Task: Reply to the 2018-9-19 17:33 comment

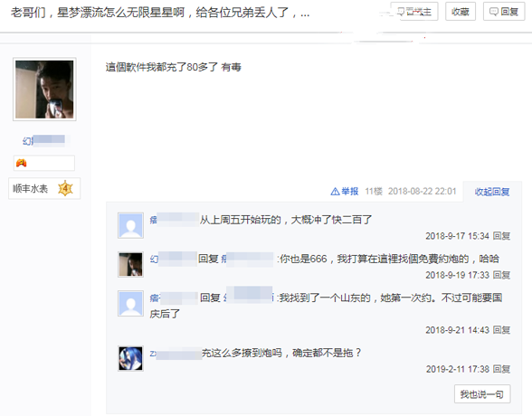Action: (x=501, y=275)
